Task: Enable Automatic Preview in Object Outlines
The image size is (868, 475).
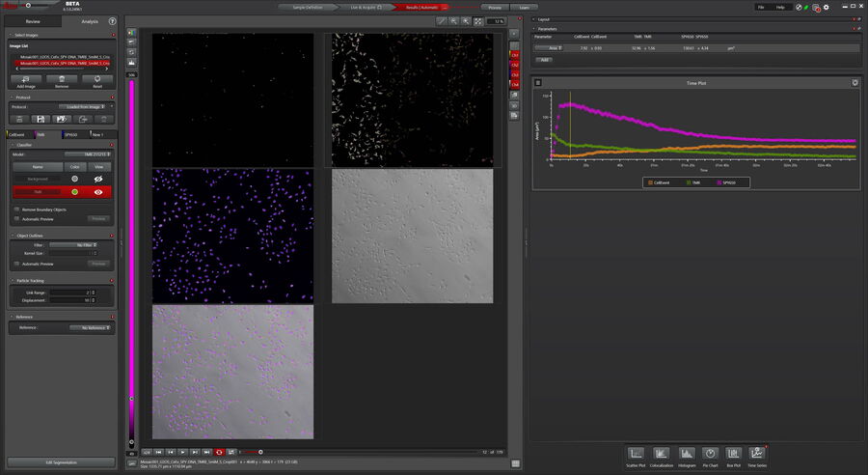Action: click(16, 264)
